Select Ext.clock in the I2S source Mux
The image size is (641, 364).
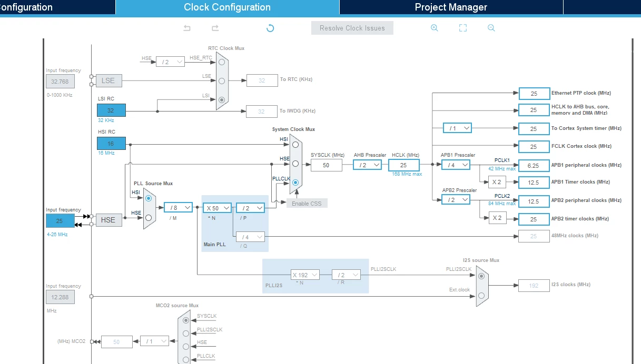(481, 295)
